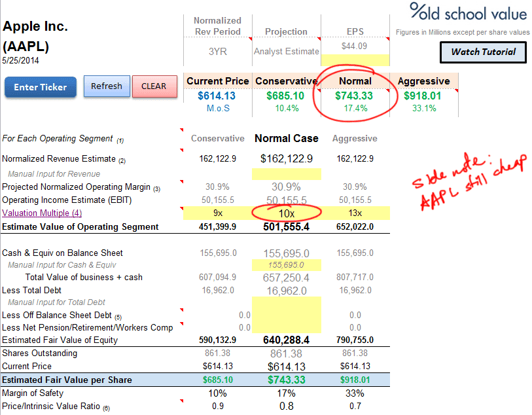The image size is (532, 415).
Task: Click the Normal Case 50,155.5 operating income
Action: point(287,200)
